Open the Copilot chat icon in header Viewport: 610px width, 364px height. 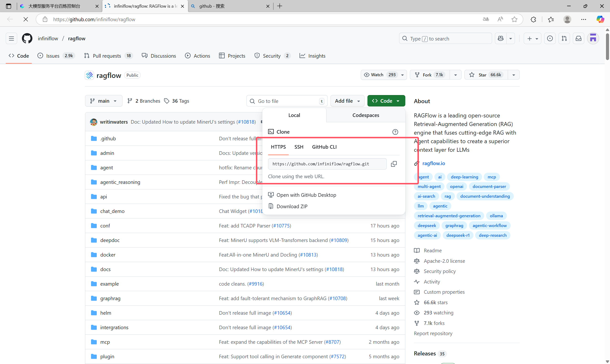click(501, 39)
